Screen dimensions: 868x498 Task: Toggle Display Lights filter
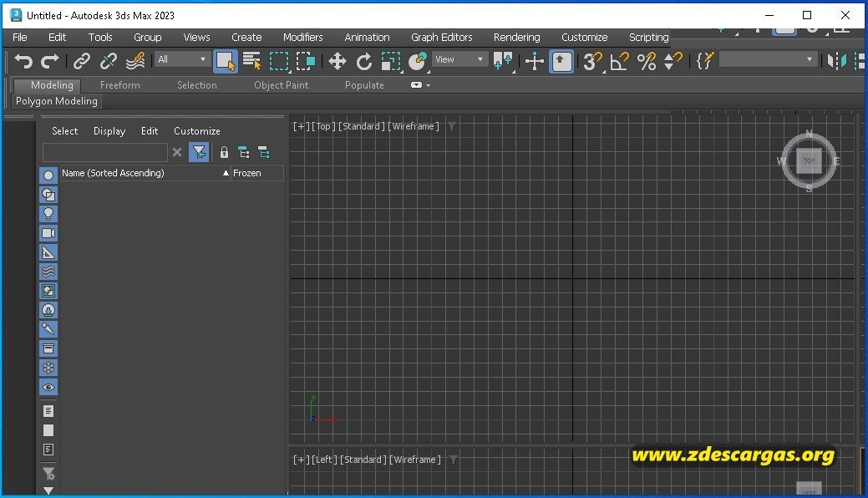point(48,214)
